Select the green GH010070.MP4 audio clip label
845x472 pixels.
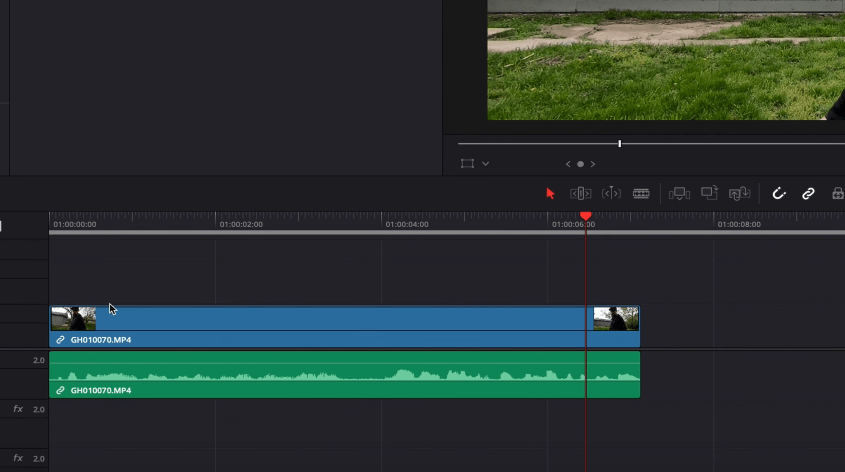101,391
